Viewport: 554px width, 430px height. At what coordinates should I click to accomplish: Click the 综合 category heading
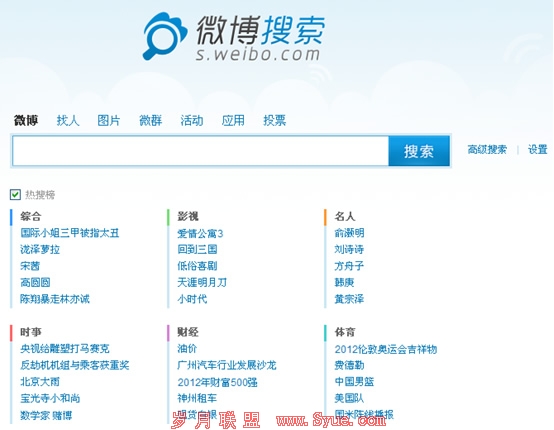31,216
